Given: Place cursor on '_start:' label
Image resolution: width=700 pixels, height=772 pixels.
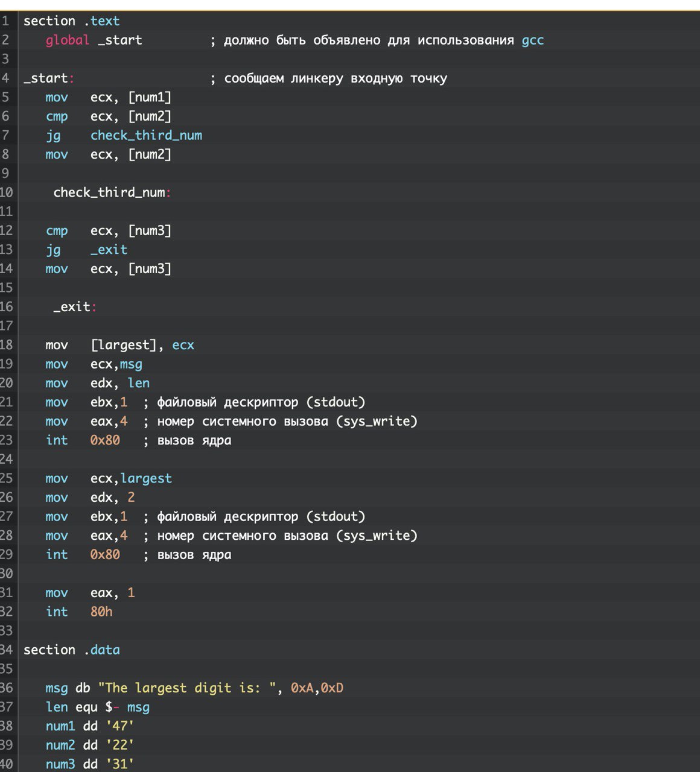Looking at the screenshot, I should 49,78.
